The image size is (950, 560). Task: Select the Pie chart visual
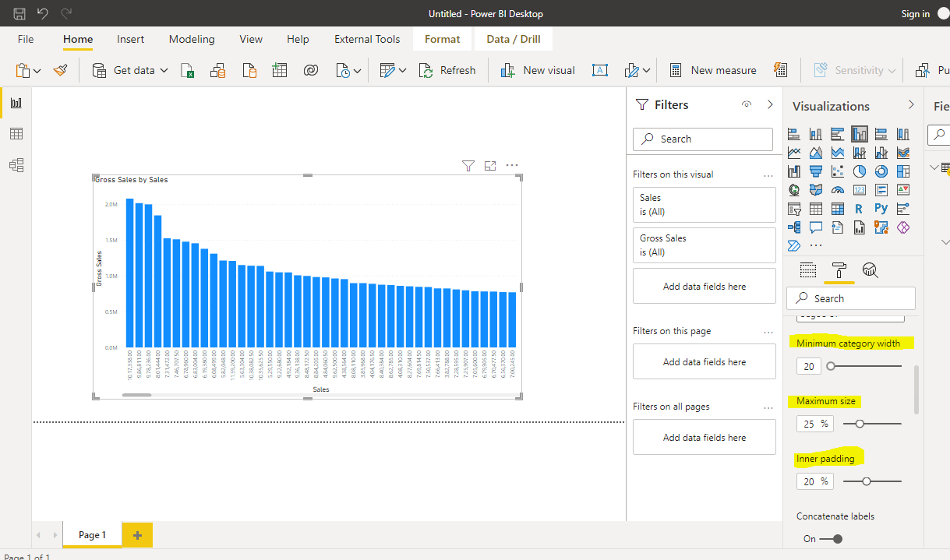860,171
